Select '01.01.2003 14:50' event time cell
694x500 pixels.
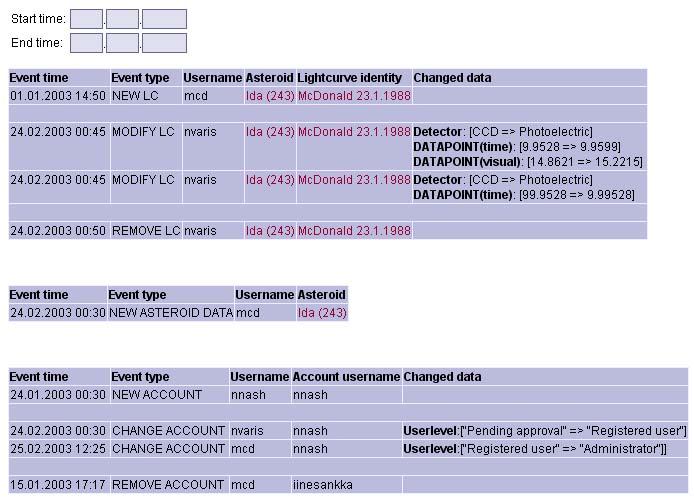pos(58,96)
